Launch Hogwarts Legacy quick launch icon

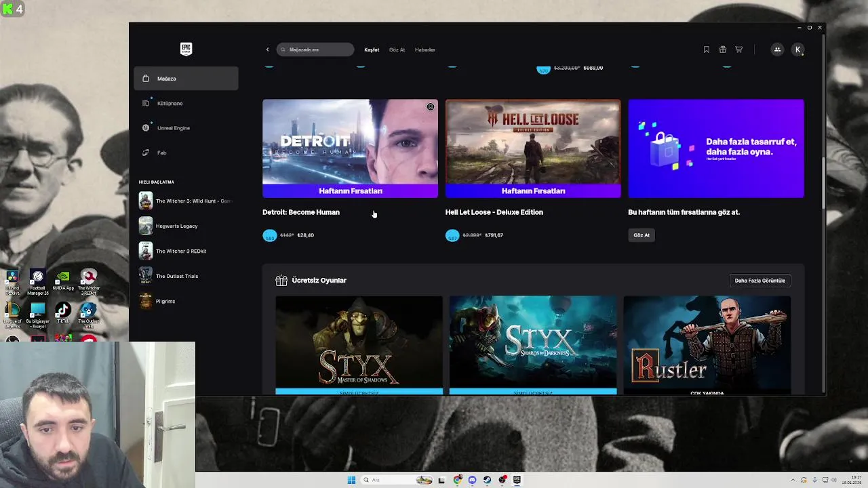(146, 226)
